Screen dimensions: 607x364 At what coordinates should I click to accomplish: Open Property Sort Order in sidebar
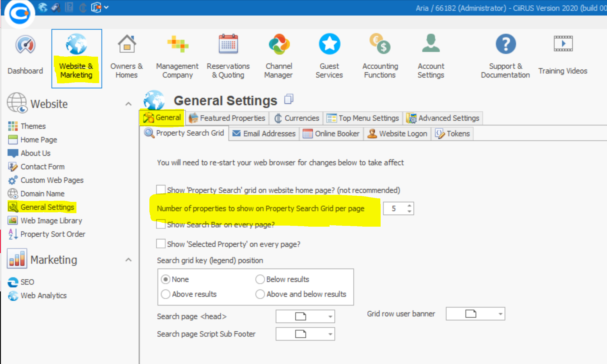pyautogui.click(x=53, y=234)
